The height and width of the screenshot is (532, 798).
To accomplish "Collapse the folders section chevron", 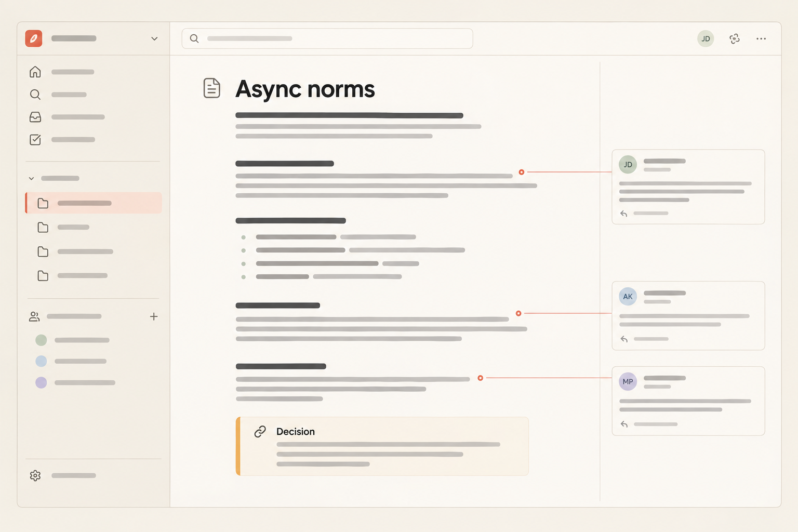I will [31, 178].
